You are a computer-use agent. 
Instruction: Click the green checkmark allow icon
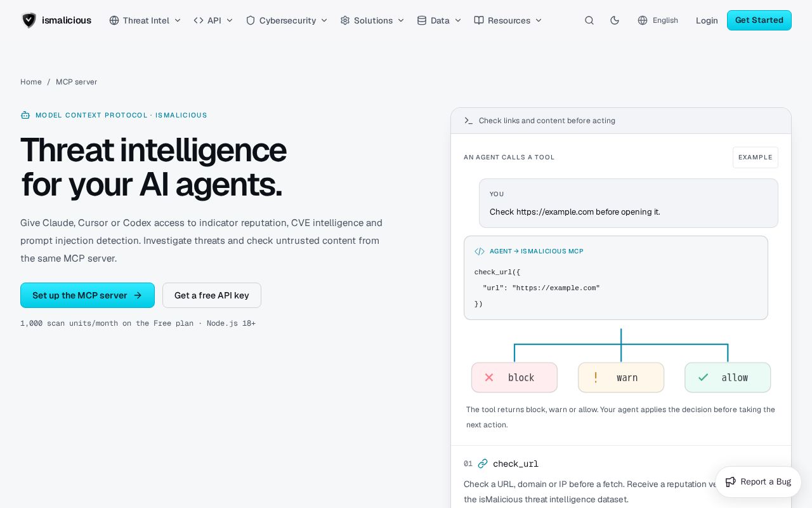click(x=703, y=378)
